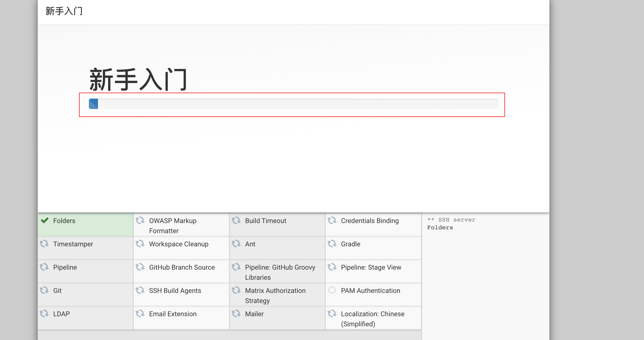Click the spinner icon beside Timestamper
The height and width of the screenshot is (340, 644).
coord(45,244)
